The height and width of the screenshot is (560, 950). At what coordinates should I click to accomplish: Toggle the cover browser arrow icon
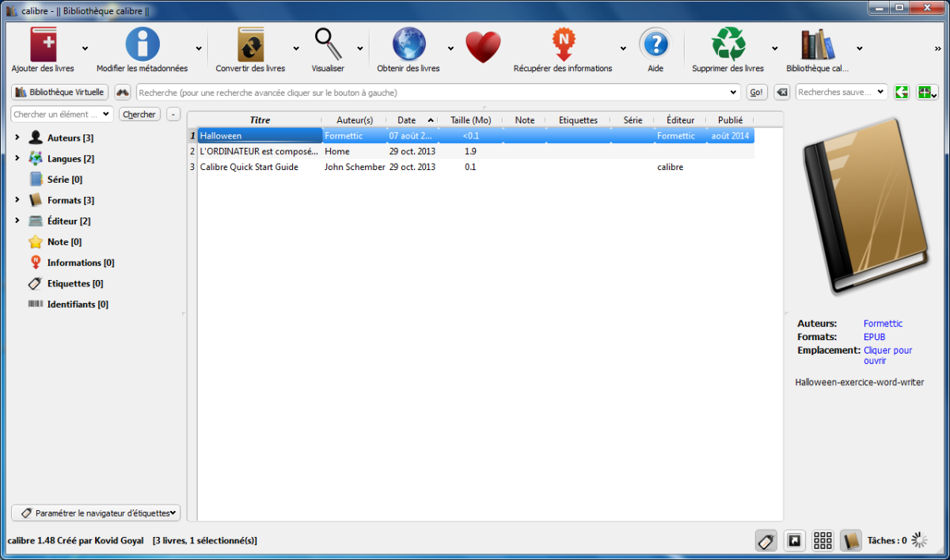(794, 540)
